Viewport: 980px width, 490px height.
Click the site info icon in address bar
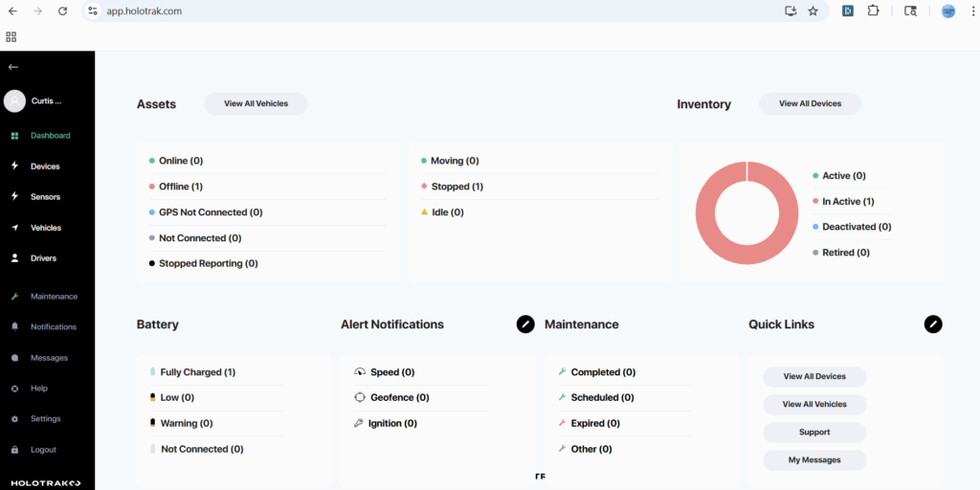pyautogui.click(x=93, y=11)
